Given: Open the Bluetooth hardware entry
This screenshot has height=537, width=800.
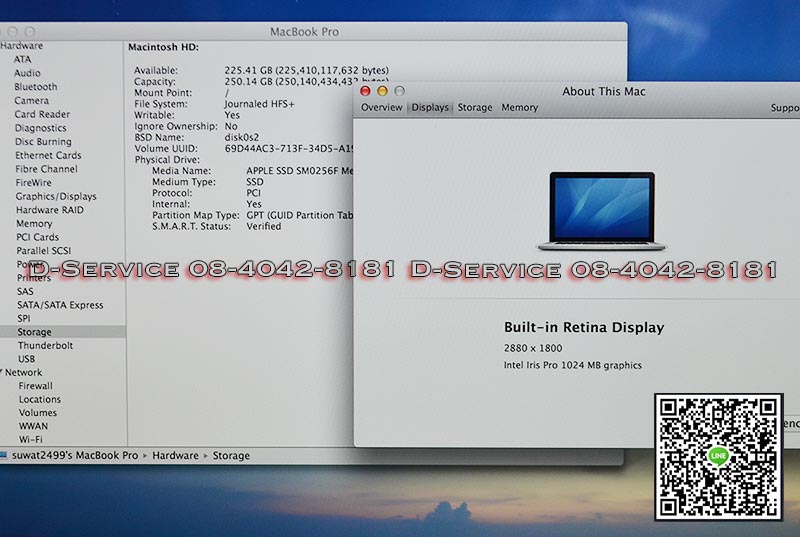Looking at the screenshot, I should pyautogui.click(x=36, y=87).
